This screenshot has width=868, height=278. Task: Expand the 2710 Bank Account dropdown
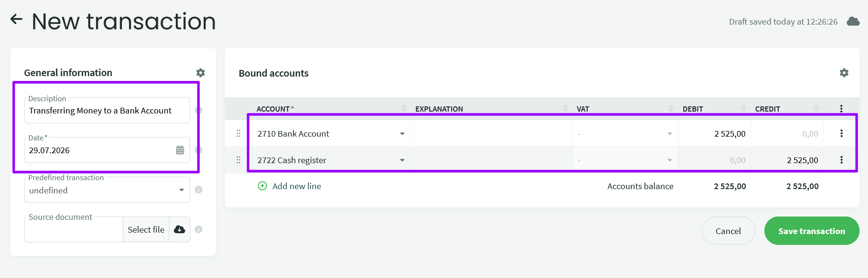[x=402, y=134]
